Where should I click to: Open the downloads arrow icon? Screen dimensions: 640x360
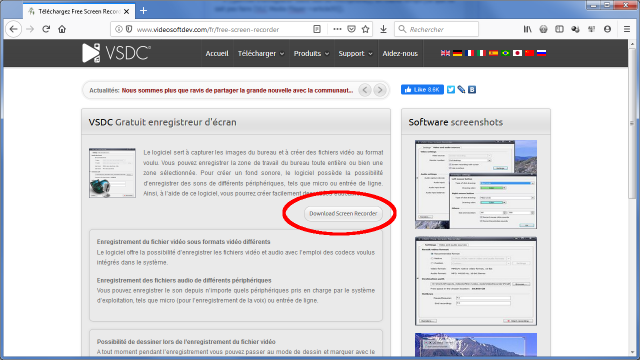(383, 29)
